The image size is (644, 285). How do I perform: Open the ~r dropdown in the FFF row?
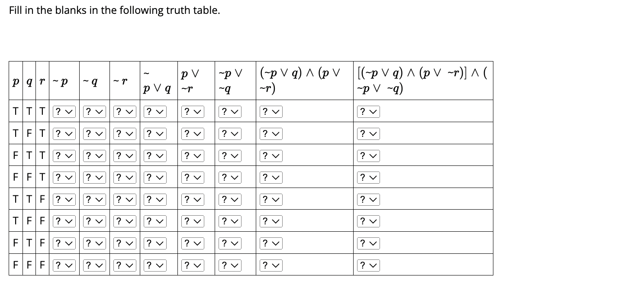coord(123,265)
